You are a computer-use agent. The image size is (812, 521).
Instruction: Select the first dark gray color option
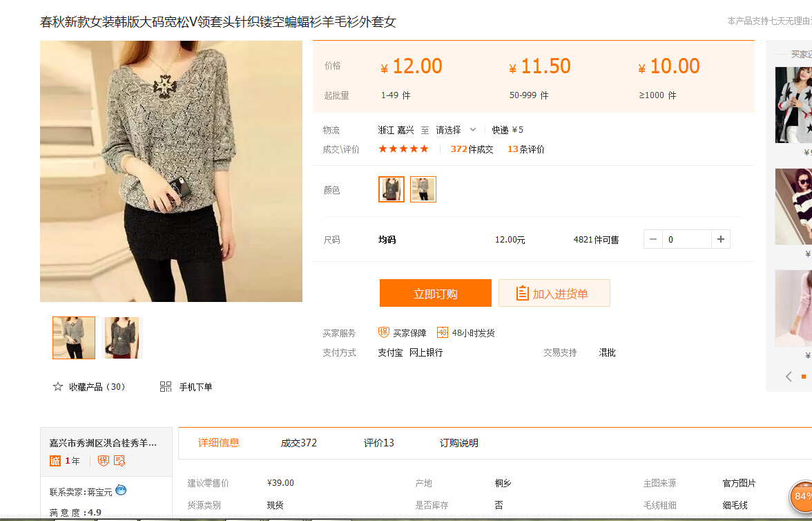pyautogui.click(x=391, y=189)
